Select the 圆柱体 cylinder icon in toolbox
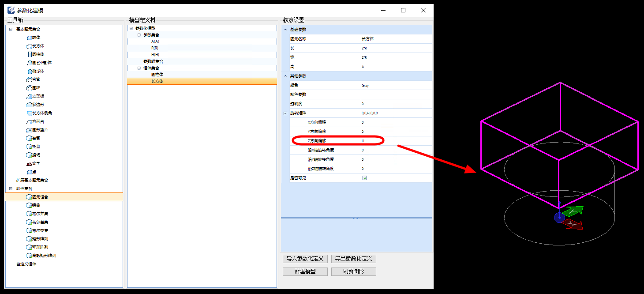The image size is (644, 294). pyautogui.click(x=29, y=54)
